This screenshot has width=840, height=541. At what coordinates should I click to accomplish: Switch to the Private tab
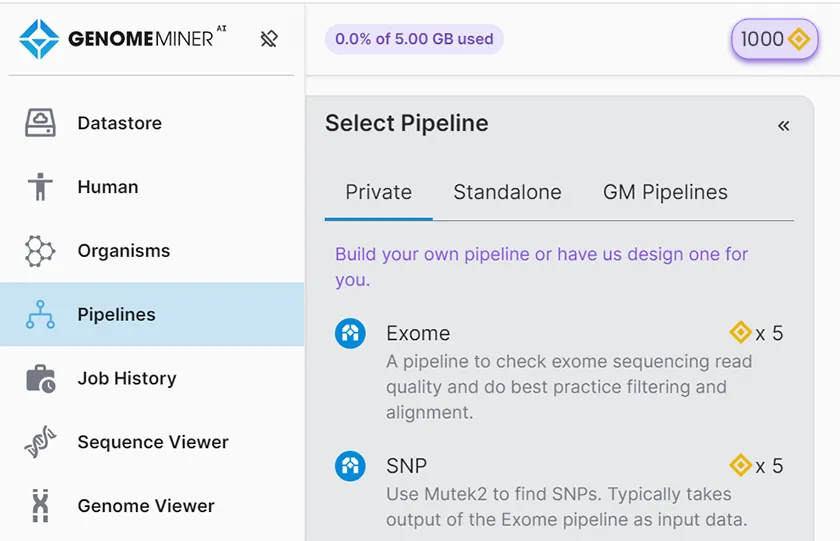(x=378, y=192)
